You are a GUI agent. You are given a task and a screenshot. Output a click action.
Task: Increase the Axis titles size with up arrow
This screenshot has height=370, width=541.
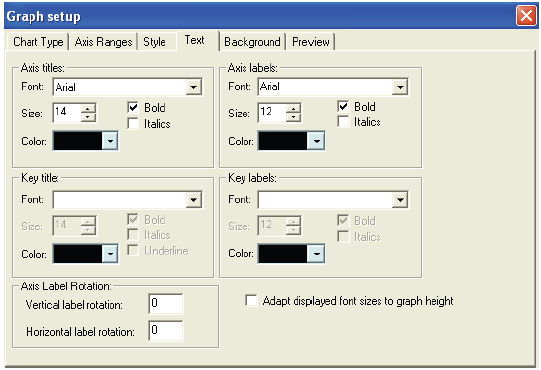pyautogui.click(x=88, y=108)
